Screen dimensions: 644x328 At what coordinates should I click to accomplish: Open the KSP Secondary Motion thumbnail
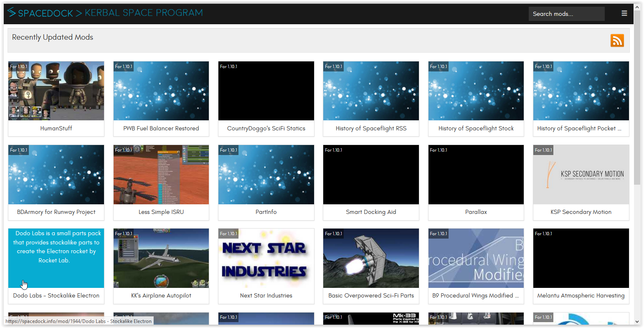pos(581,174)
